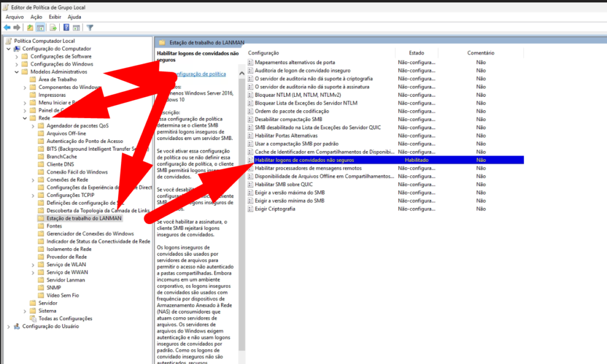Screen dimensions: 607x364
Task: Select the Bloquear NTLM policy setting
Action: tap(298, 95)
